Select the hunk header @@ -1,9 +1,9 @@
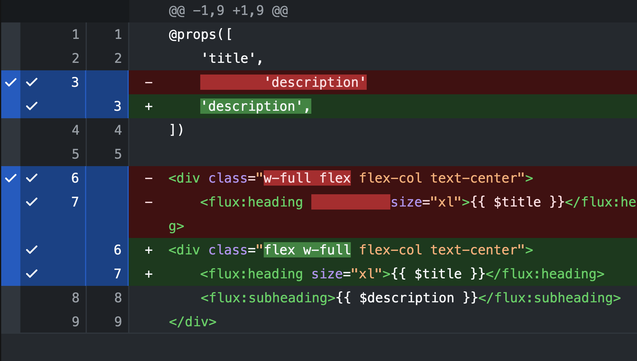Screen dimensions: 637x361 pyautogui.click(x=228, y=11)
